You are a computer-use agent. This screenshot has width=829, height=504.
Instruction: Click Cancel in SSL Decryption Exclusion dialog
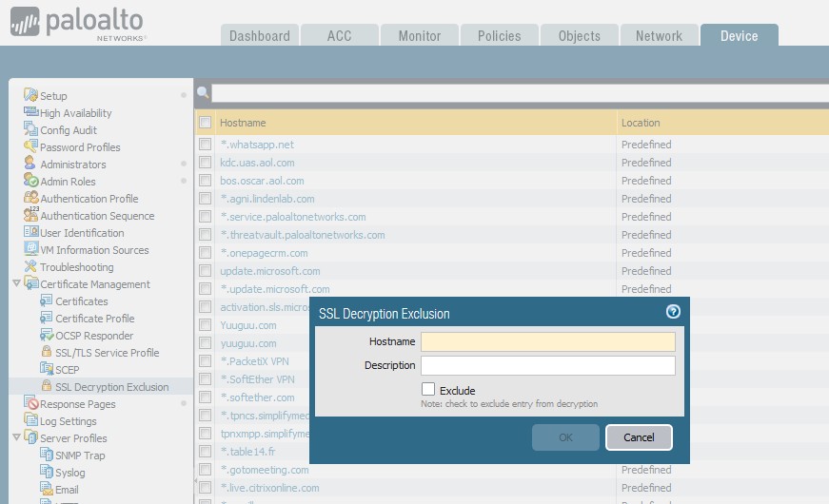(x=639, y=436)
